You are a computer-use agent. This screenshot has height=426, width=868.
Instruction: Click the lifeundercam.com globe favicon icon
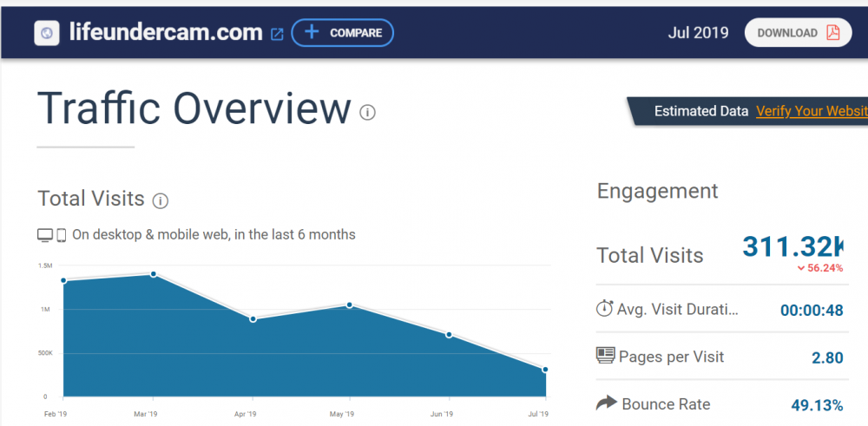tap(45, 33)
